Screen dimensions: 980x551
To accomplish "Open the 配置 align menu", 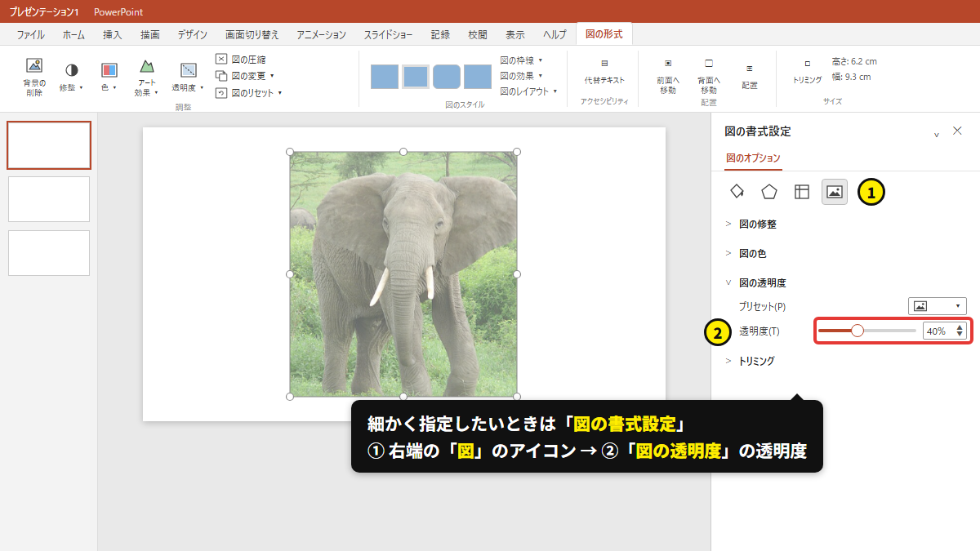I will click(x=749, y=75).
